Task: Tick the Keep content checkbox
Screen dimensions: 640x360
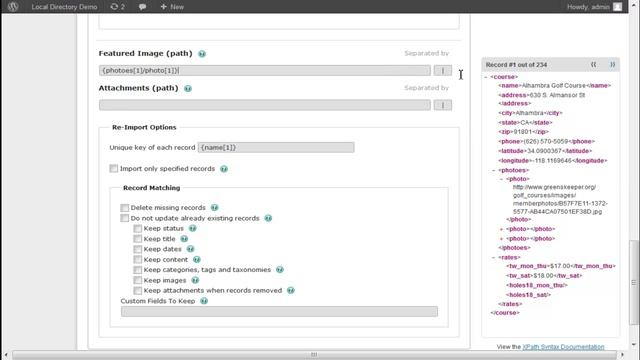Action: [x=138, y=260]
